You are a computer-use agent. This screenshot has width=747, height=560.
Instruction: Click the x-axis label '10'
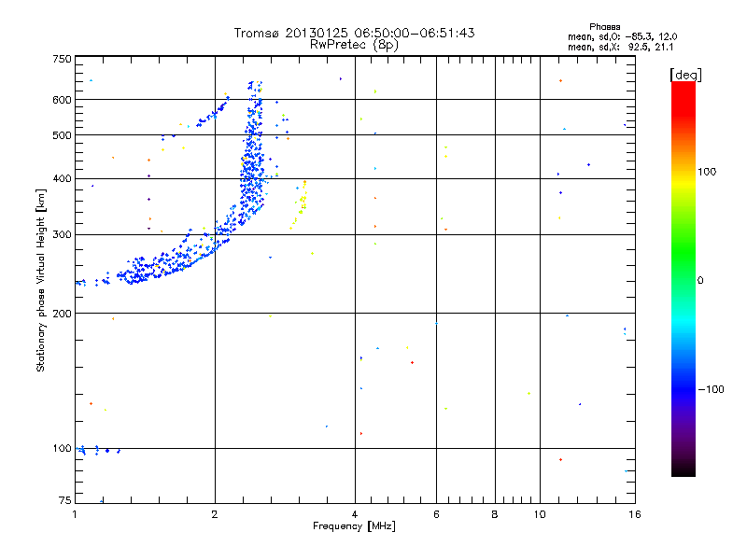pos(540,514)
